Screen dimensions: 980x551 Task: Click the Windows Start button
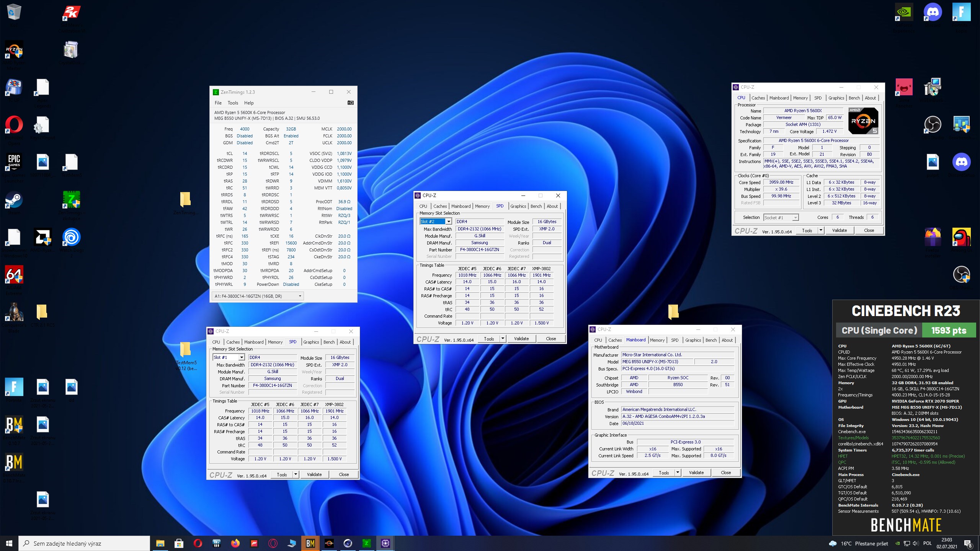click(x=9, y=543)
